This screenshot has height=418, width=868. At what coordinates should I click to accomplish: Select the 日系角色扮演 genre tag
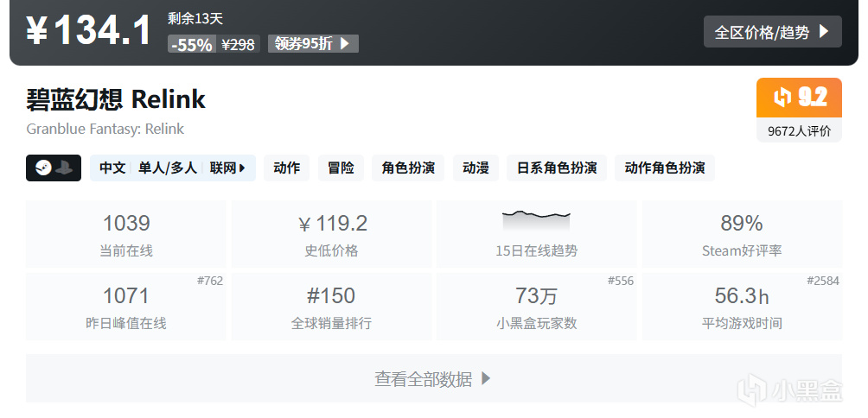coord(557,168)
